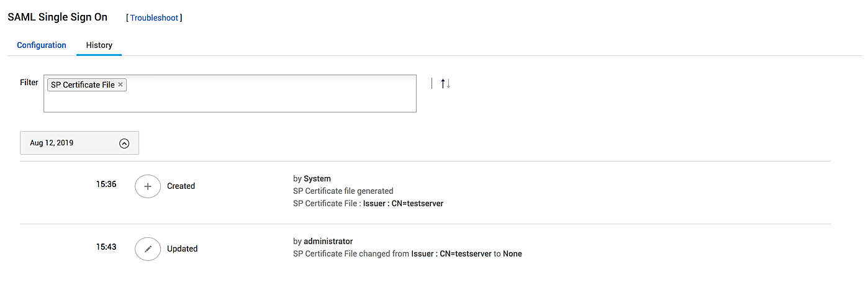Select the SP Certificate File chip label
This screenshot has width=868, height=292.
click(83, 85)
